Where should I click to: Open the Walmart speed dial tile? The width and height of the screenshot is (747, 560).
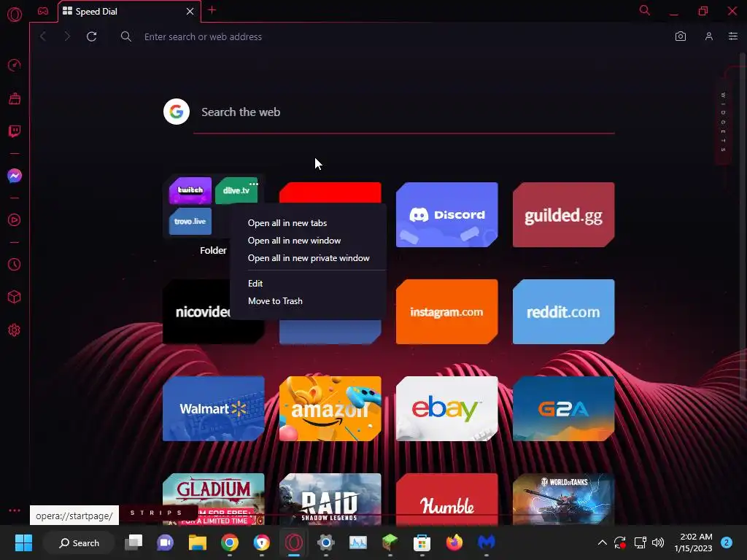(214, 408)
